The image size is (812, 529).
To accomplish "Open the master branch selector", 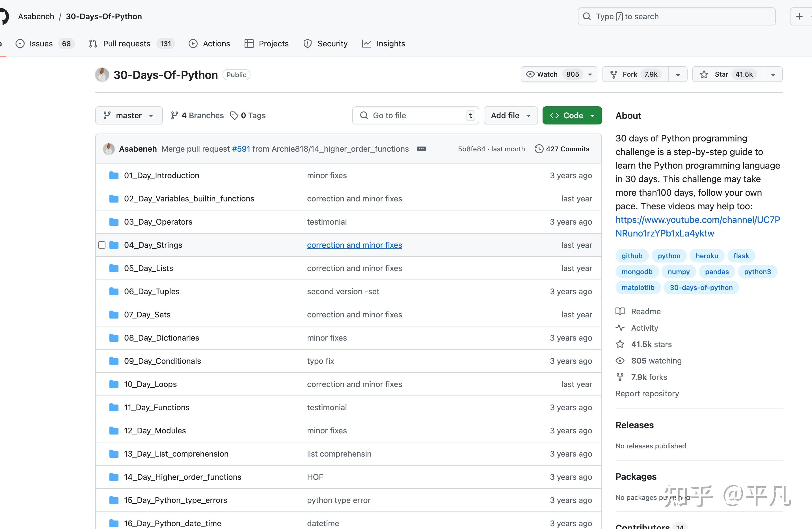I will pyautogui.click(x=129, y=115).
